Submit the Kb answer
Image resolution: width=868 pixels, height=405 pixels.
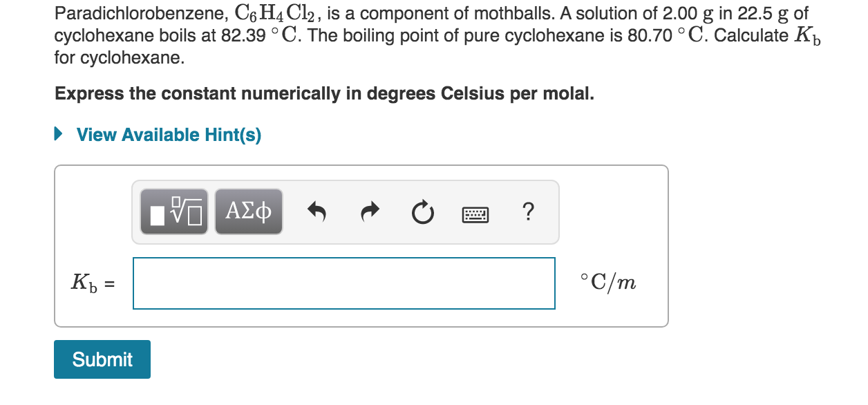click(102, 359)
